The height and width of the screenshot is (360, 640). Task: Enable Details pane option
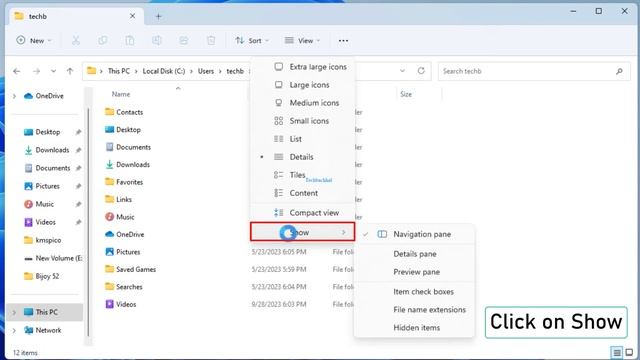tap(414, 254)
